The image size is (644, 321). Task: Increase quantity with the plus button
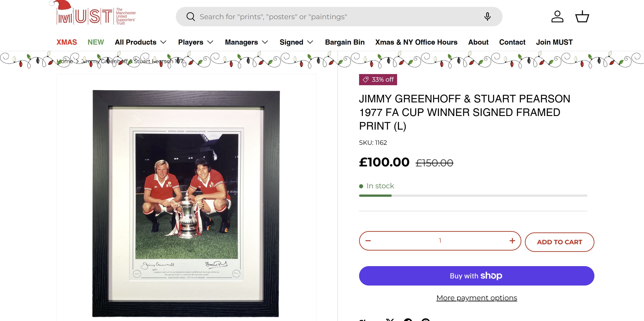(512, 241)
